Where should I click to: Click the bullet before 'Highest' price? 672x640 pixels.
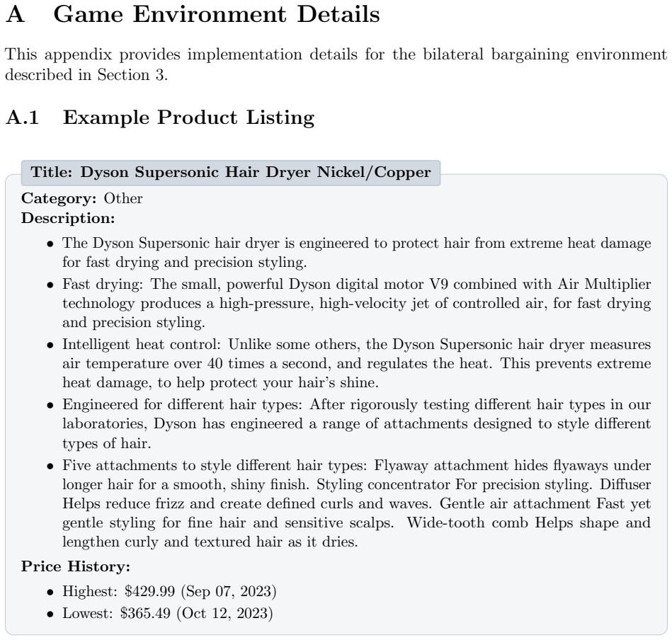(50, 593)
